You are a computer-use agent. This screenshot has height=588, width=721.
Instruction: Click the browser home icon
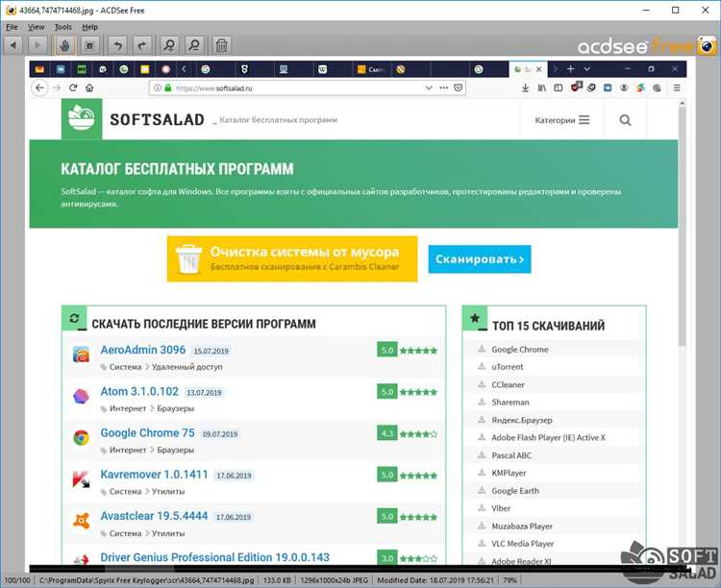click(x=89, y=87)
